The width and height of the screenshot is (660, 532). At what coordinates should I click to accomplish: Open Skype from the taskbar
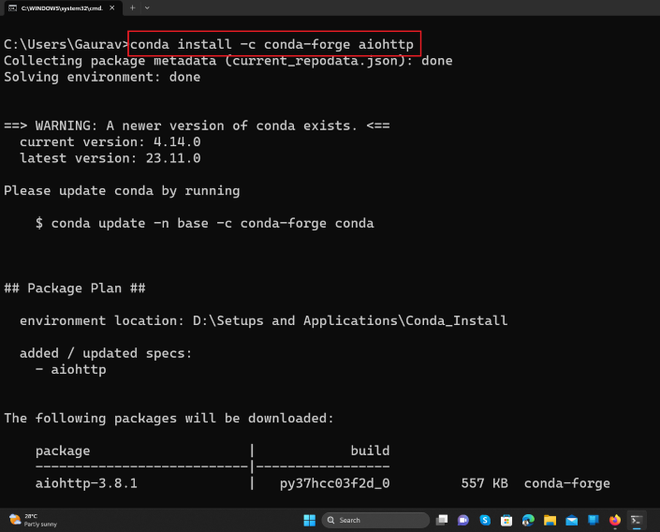[485, 520]
